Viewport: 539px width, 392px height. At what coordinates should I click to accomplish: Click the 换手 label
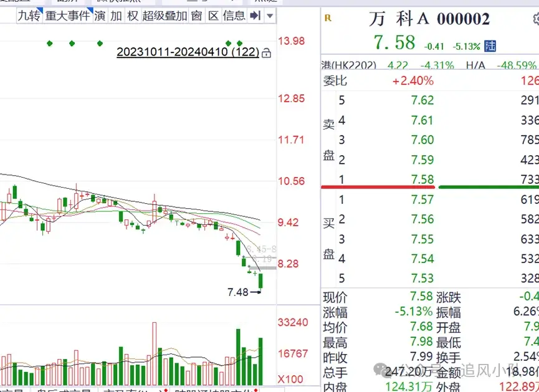448,358
